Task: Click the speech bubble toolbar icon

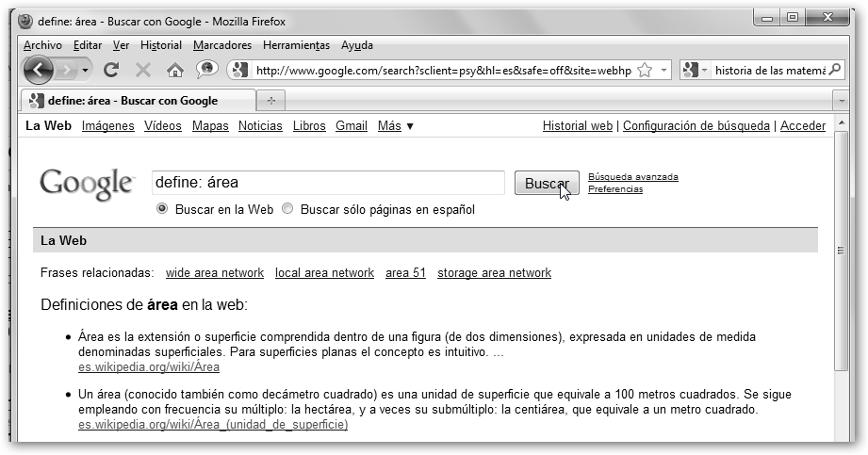Action: pos(206,70)
